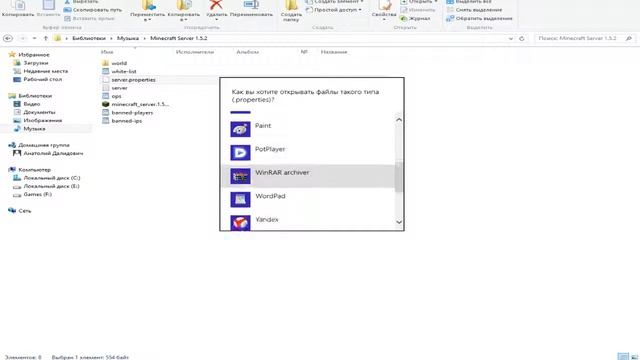
Task: Open Рабочий стол in the sidebar
Action: (x=38, y=80)
